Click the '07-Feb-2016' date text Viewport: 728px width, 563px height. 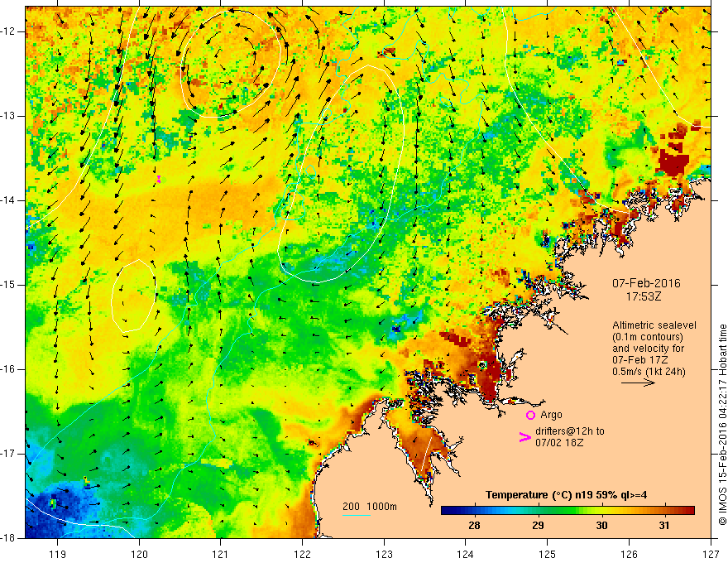point(646,283)
